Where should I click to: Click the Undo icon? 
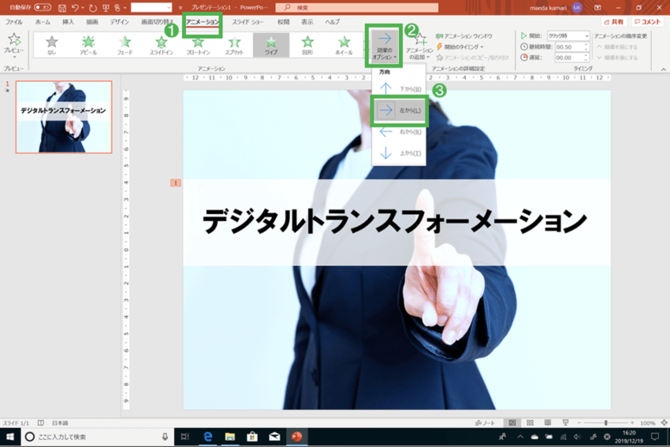(75, 8)
